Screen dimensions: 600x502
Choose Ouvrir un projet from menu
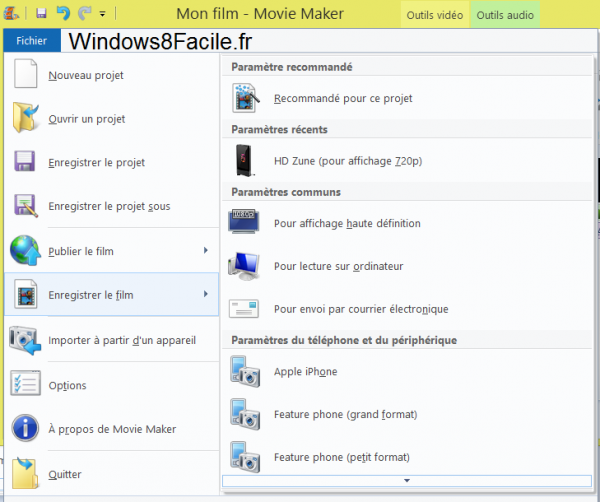pyautogui.click(x=111, y=118)
